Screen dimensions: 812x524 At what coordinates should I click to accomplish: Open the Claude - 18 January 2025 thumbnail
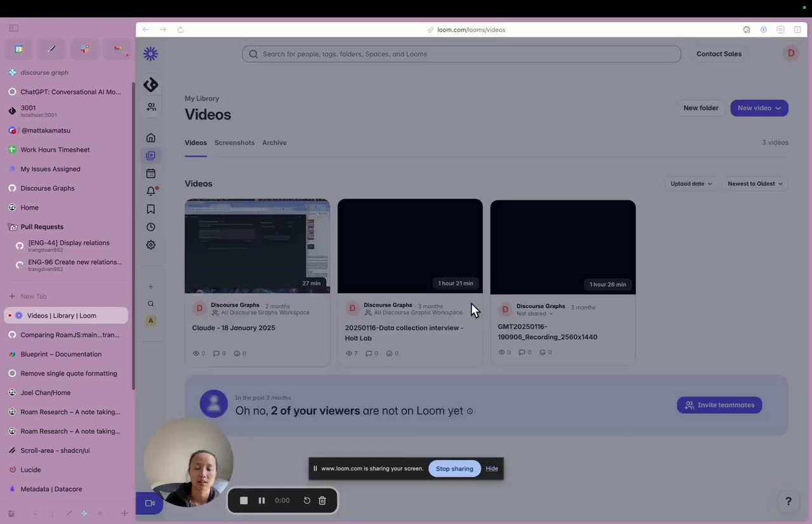pyautogui.click(x=257, y=246)
